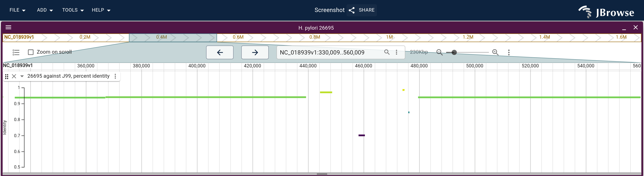Open the percent identity track menu
The height and width of the screenshot is (176, 644).
pyautogui.click(x=115, y=76)
